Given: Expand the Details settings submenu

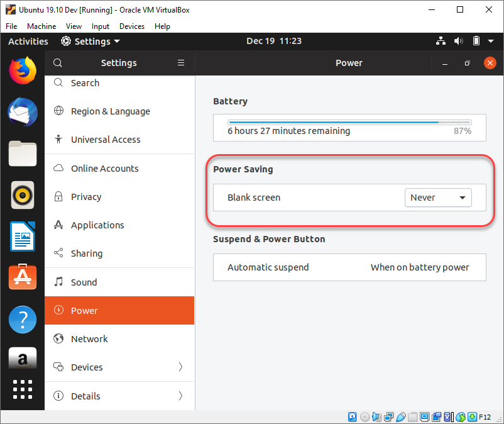Looking at the screenshot, I should point(119,396).
